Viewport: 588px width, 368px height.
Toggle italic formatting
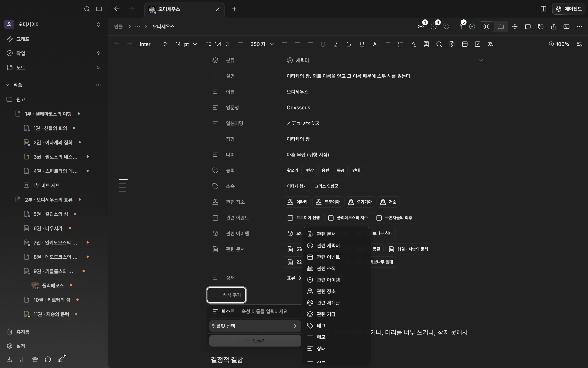tap(336, 44)
